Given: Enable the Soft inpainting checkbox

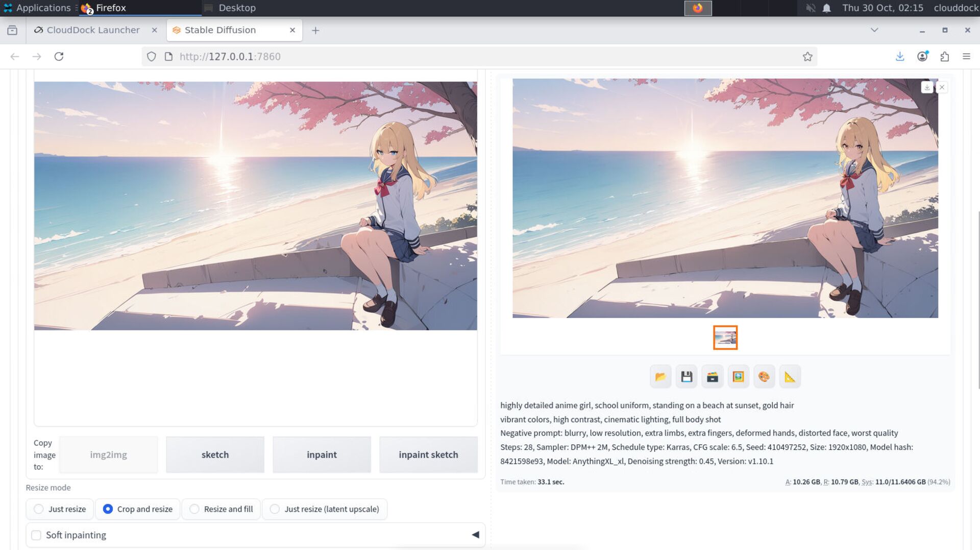Looking at the screenshot, I should [x=36, y=535].
